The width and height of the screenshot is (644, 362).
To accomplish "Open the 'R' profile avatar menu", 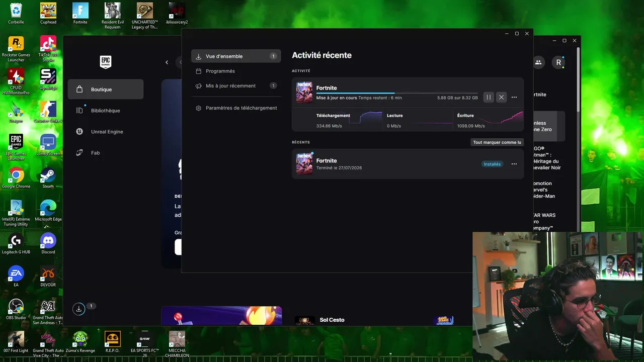I will (x=558, y=62).
